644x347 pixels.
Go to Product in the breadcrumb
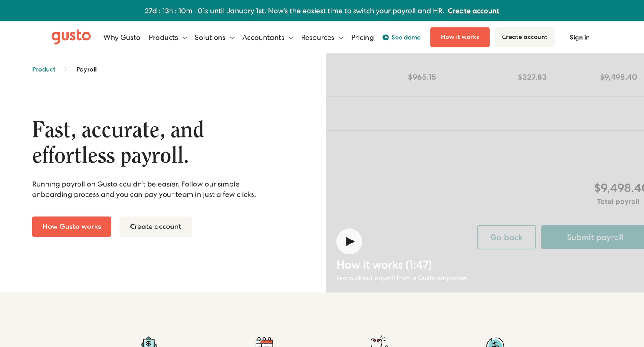44,69
